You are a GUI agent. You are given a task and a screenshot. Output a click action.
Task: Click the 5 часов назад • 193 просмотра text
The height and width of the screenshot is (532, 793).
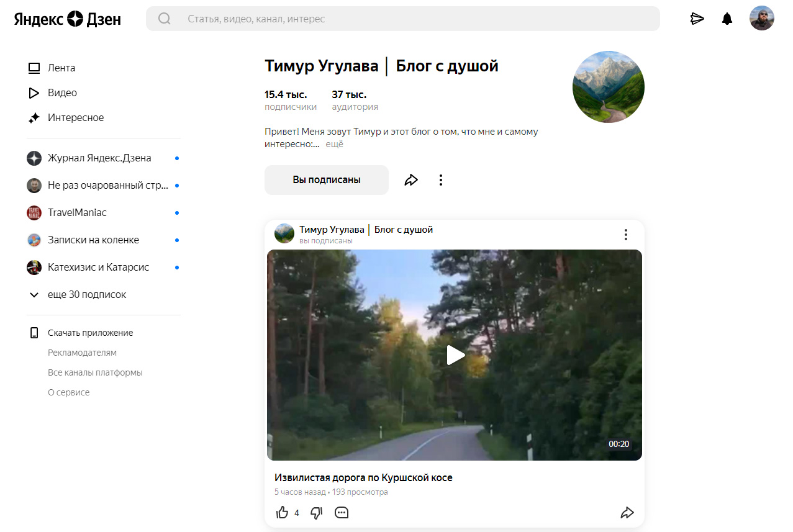331,492
